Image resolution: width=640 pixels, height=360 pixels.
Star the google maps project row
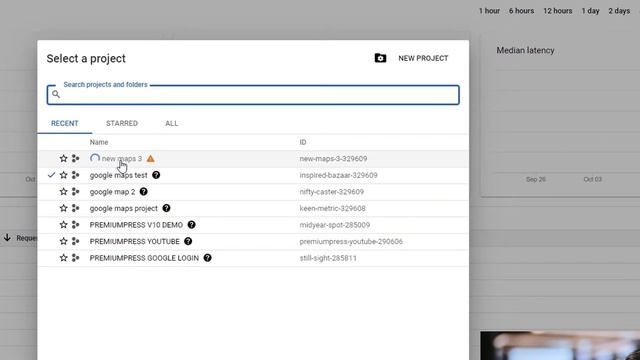pos(63,208)
